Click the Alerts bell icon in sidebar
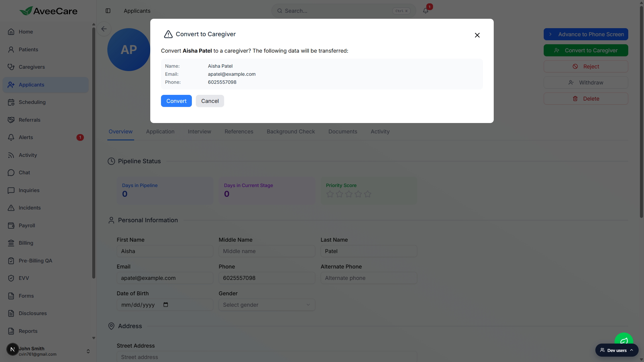This screenshot has height=362, width=644. point(11,137)
